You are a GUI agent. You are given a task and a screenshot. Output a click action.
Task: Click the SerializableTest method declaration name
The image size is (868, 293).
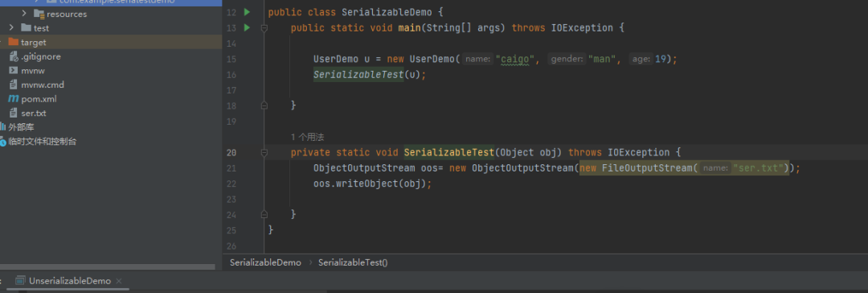coord(448,152)
